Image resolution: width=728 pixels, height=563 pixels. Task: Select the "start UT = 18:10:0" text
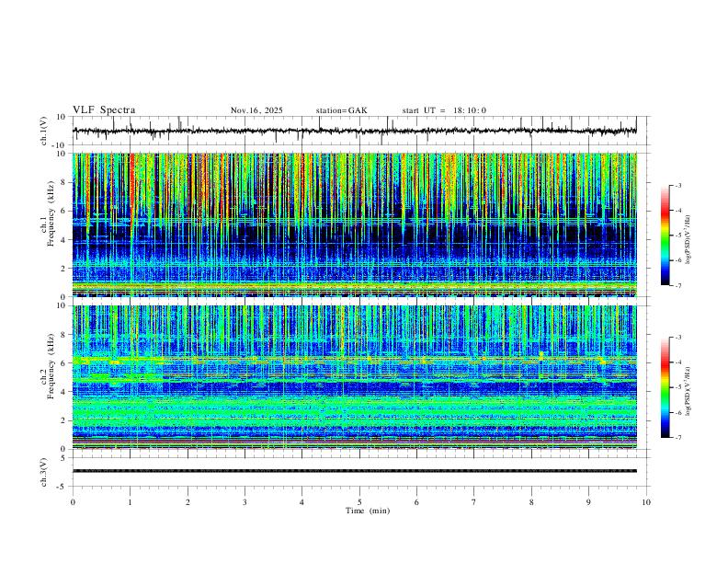click(x=444, y=110)
